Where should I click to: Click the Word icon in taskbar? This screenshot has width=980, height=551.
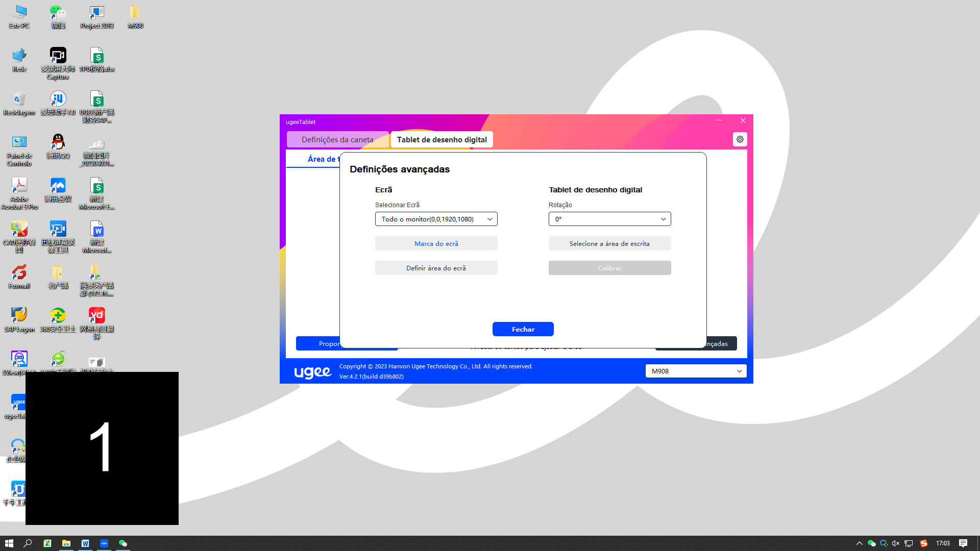85,543
